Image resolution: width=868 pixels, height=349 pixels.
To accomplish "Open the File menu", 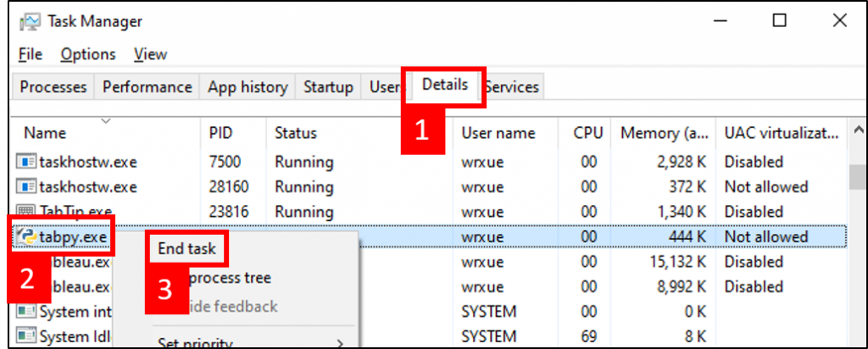I will tap(30, 54).
